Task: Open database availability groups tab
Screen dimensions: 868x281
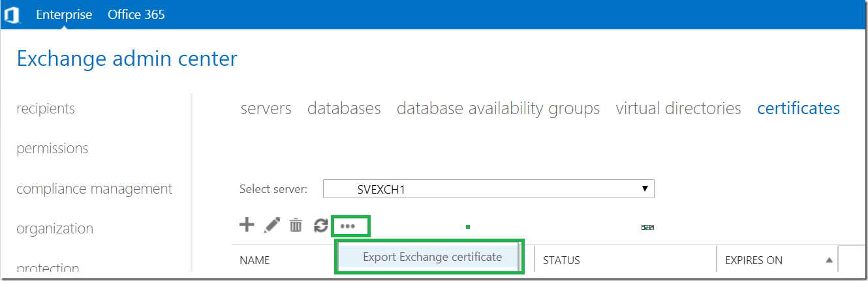Action: point(498,108)
